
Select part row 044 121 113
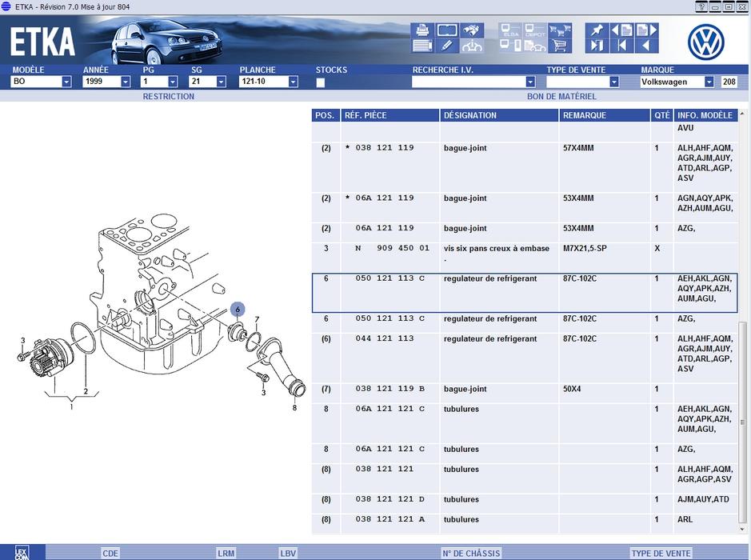coord(525,358)
